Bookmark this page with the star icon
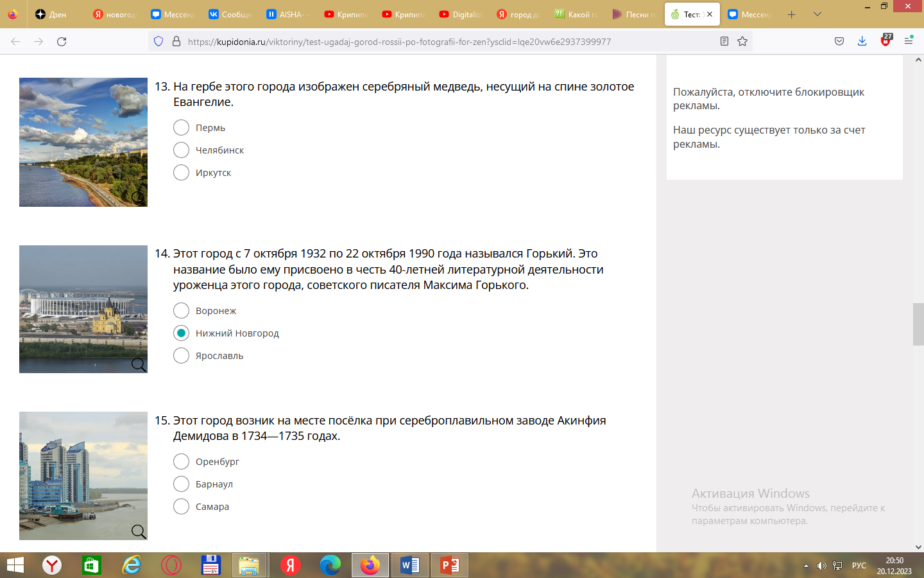 [742, 42]
